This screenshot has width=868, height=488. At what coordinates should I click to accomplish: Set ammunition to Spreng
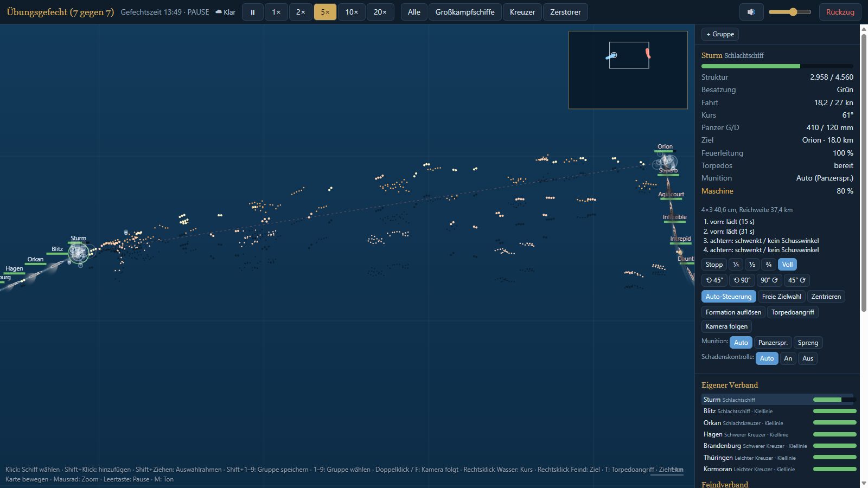(808, 343)
